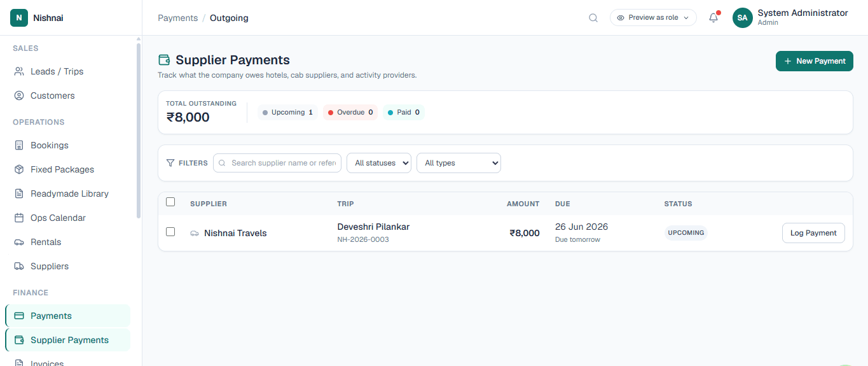
Task: Open search with the magnifier icon
Action: [x=593, y=18]
